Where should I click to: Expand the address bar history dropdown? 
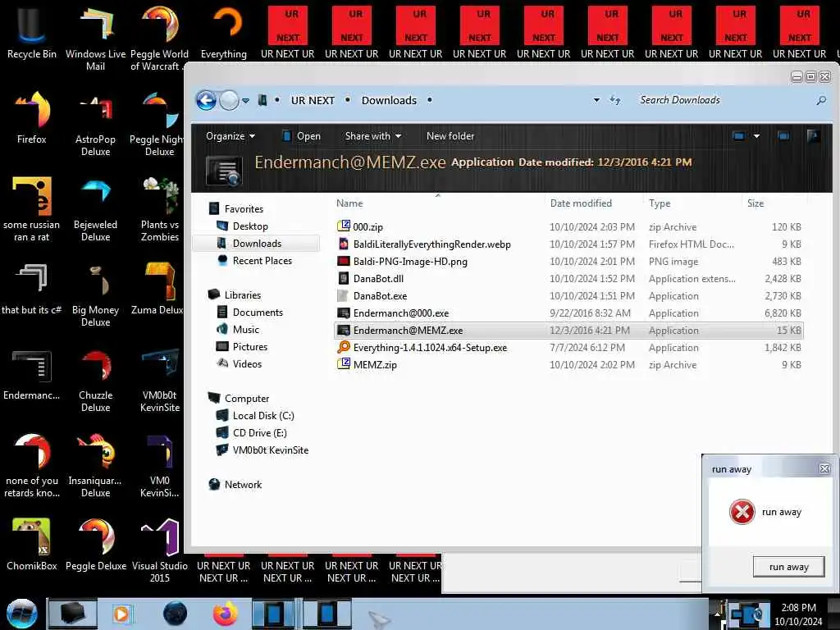596,100
